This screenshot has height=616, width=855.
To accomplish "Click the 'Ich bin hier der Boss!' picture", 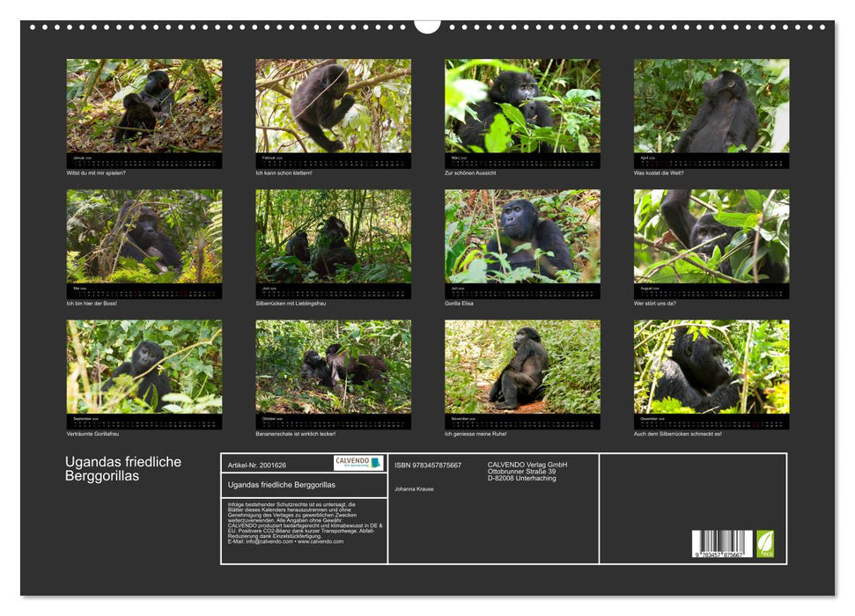I will (x=144, y=237).
